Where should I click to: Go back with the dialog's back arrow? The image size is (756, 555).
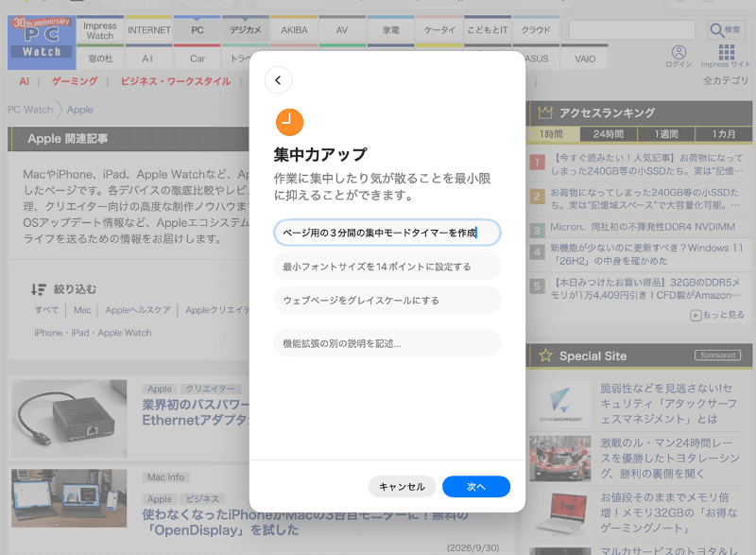click(x=278, y=80)
